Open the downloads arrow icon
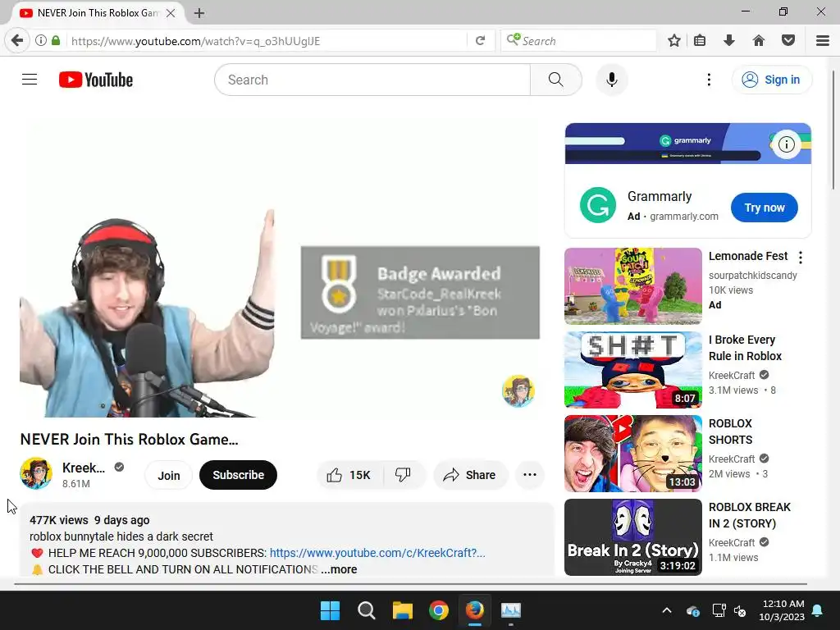Image resolution: width=840 pixels, height=630 pixels. pos(729,41)
